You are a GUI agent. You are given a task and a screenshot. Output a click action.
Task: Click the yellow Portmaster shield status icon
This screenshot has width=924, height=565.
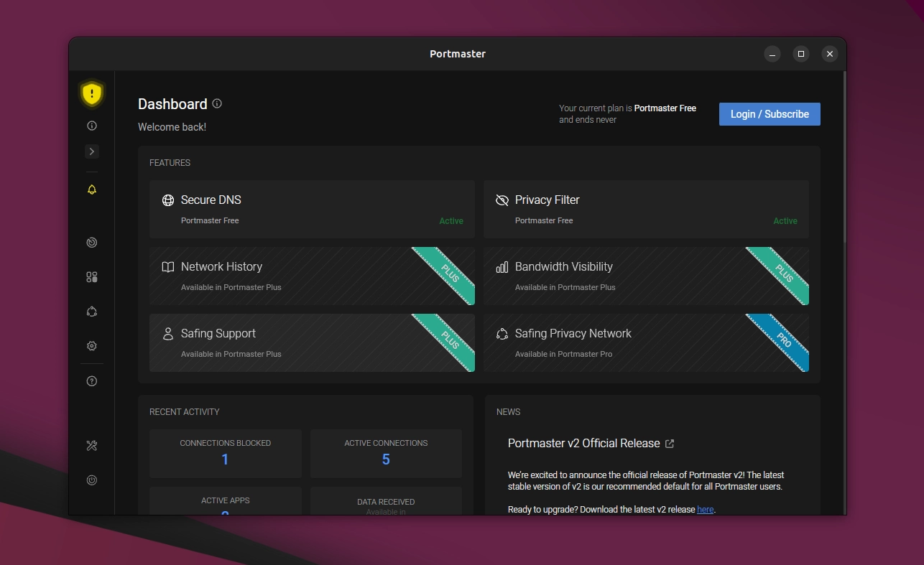91,93
